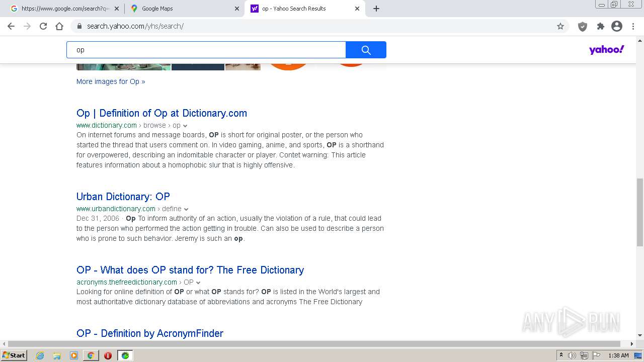The image size is (644, 362).
Task: Click the address bar URL
Action: click(x=135, y=26)
